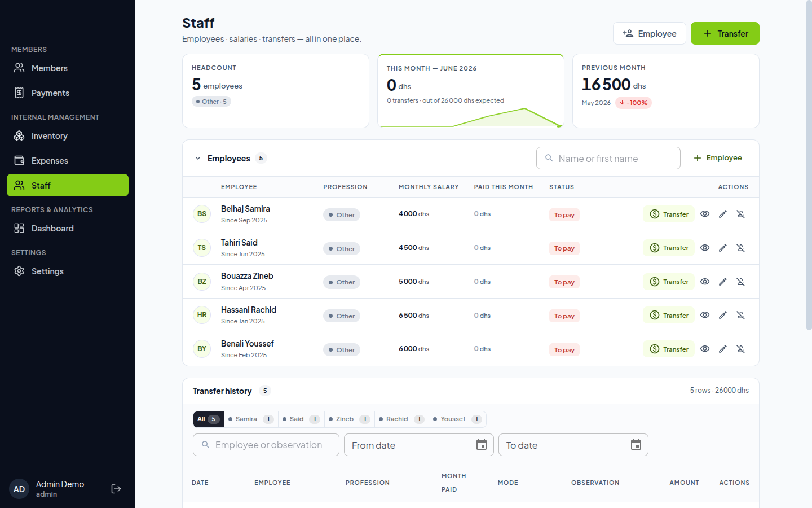Viewport: 812px width, 508px height.
Task: Click the BS avatar for Belhaj Samira
Action: click(x=202, y=214)
